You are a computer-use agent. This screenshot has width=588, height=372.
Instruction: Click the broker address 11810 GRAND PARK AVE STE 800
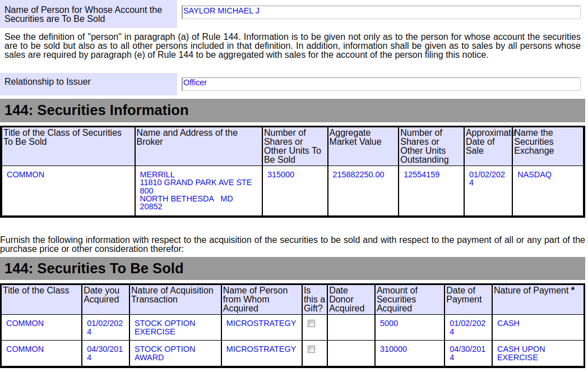point(196,187)
